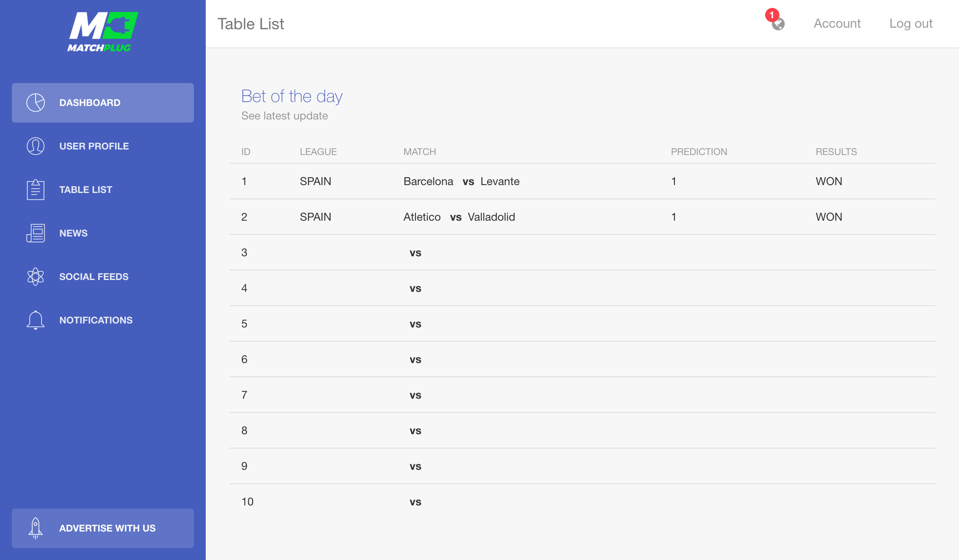Click ID 3 in the table
This screenshot has width=959, height=560.
244,253
